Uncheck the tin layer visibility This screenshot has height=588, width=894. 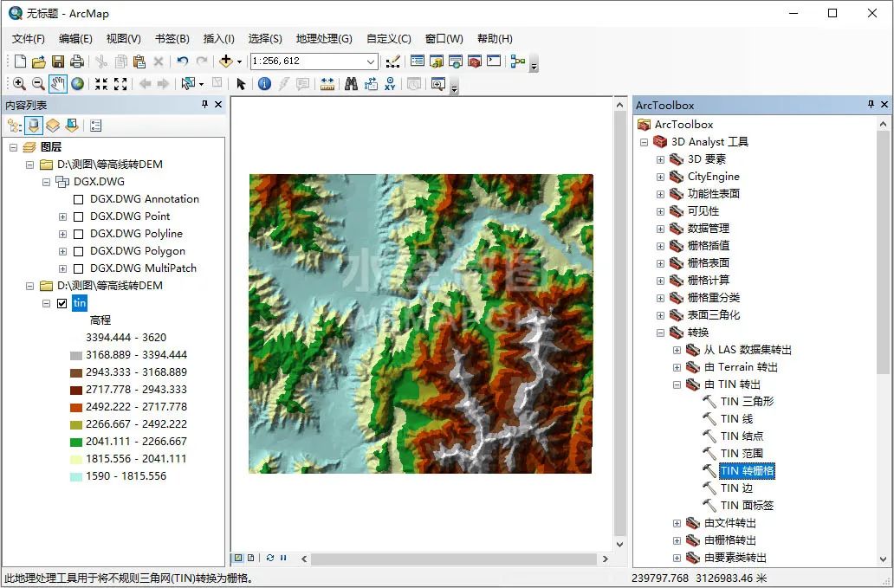point(62,303)
